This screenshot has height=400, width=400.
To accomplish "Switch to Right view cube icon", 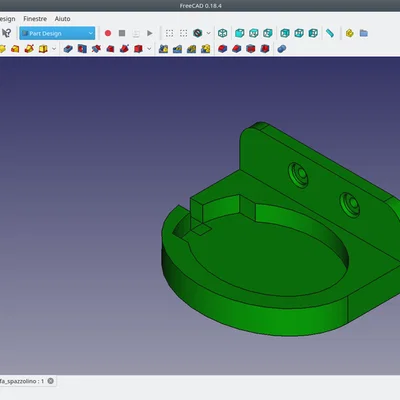I will coord(268,33).
